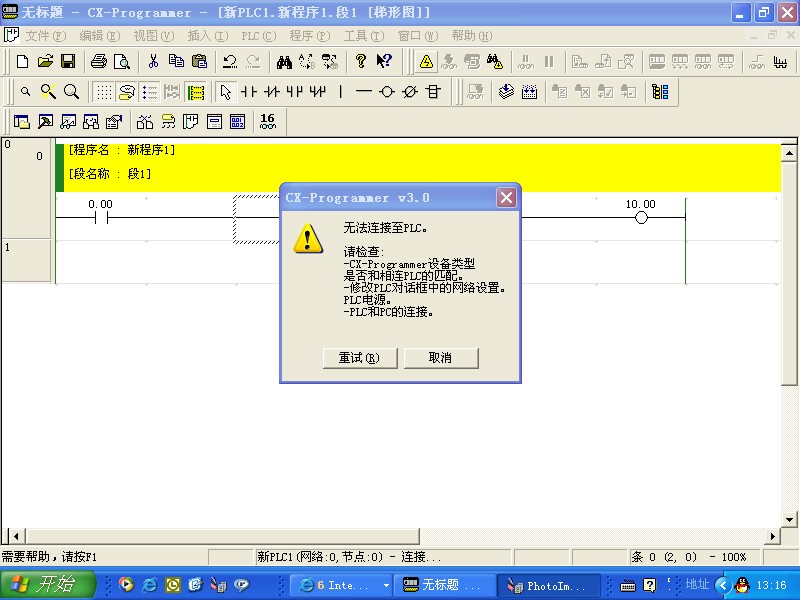This screenshot has width=800, height=600.
Task: Expand hidden system tray icons chevron
Action: pos(723,585)
